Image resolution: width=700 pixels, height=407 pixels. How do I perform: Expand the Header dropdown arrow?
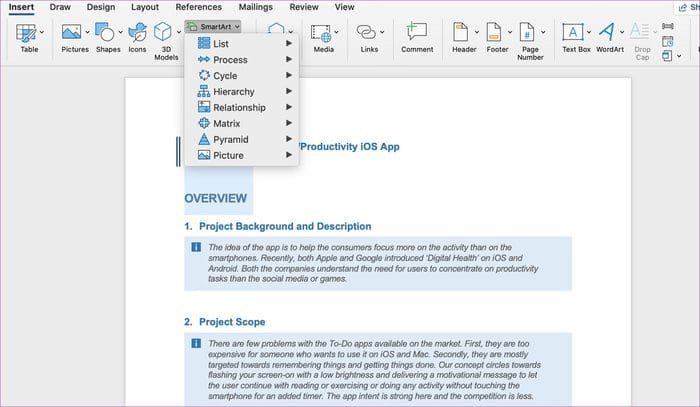(476, 32)
